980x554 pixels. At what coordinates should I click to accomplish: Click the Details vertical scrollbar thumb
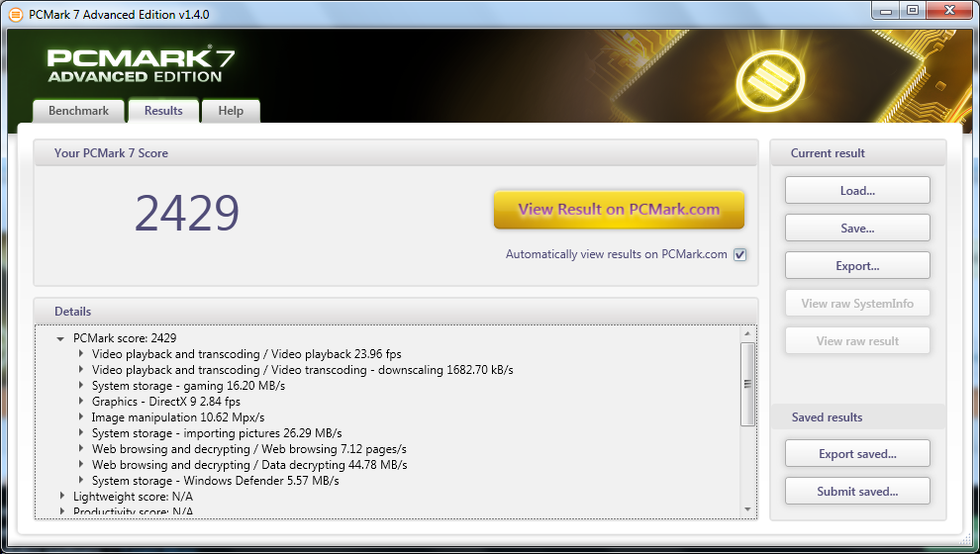(747, 384)
